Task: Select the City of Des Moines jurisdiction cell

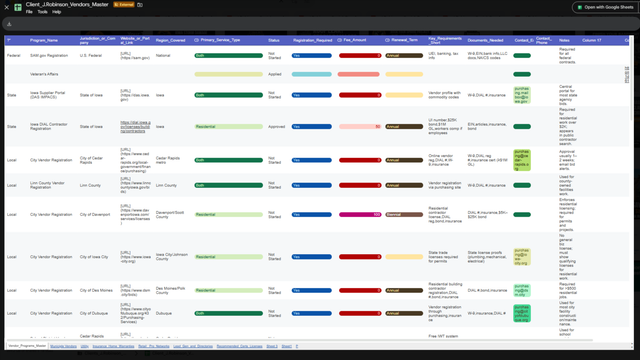Action: [x=96, y=291]
